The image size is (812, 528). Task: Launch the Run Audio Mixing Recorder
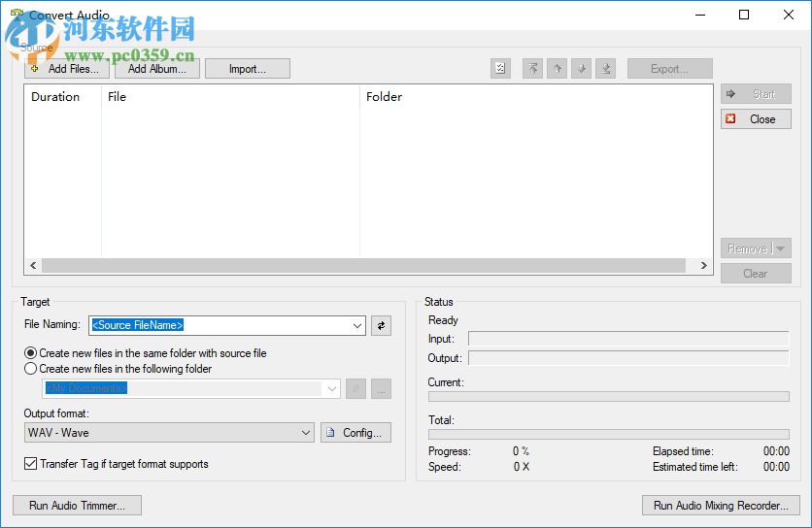(x=721, y=506)
